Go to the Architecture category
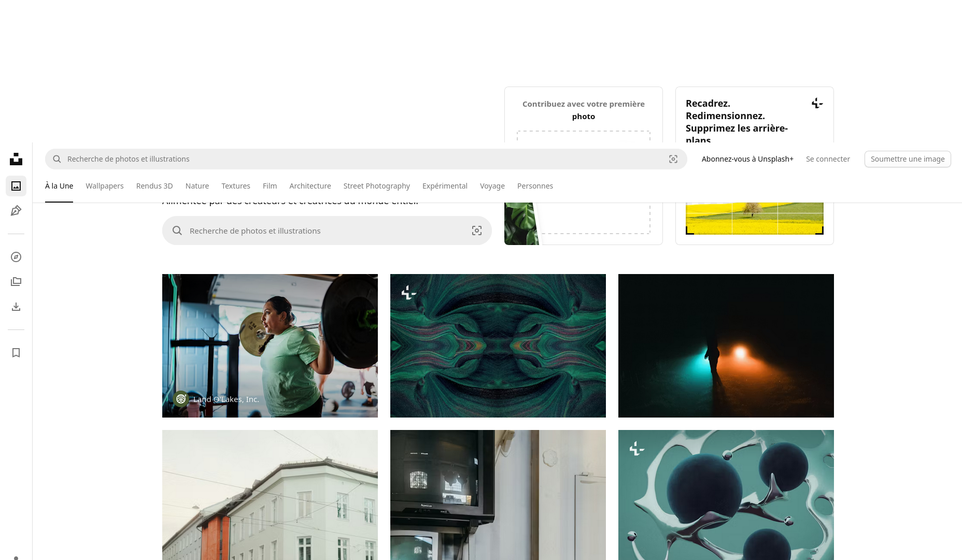 [310, 186]
